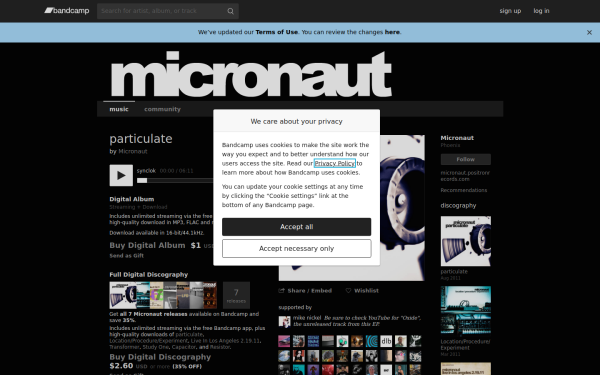Image resolution: width=600 pixels, height=375 pixels.
Task: Open the Capacitor release link
Action: click(x=184, y=347)
